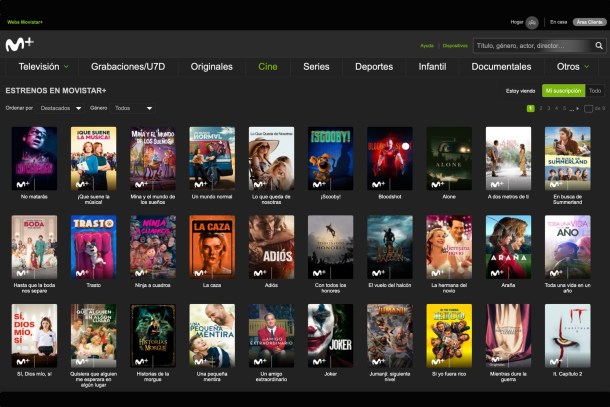The height and width of the screenshot is (407, 610).
Task: Open Un amigo extraordinario poster
Action: 271,336
